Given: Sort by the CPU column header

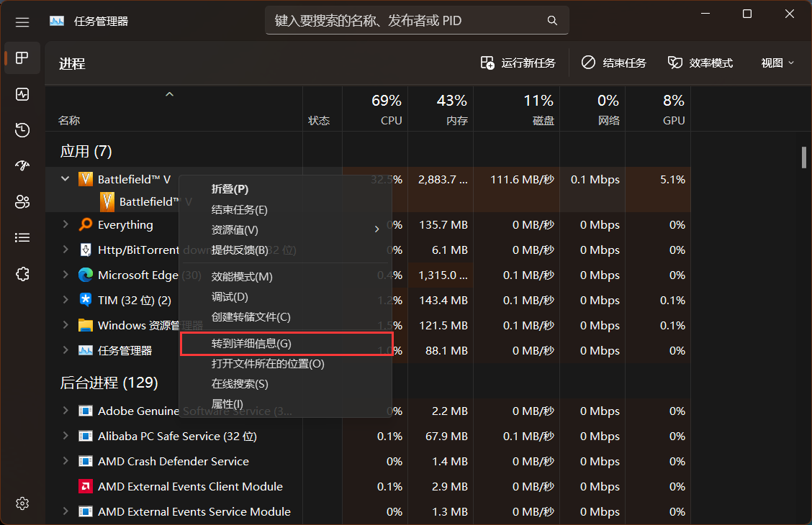Looking at the screenshot, I should 375,109.
